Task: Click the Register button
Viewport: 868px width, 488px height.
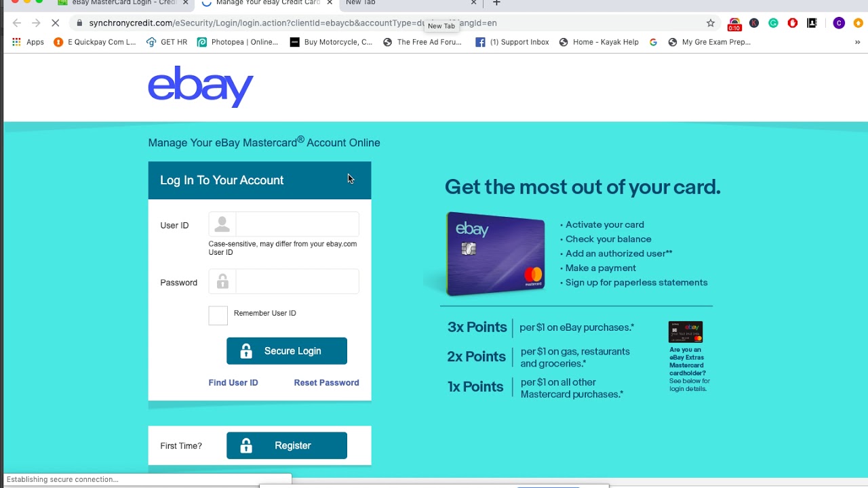Action: click(x=287, y=445)
